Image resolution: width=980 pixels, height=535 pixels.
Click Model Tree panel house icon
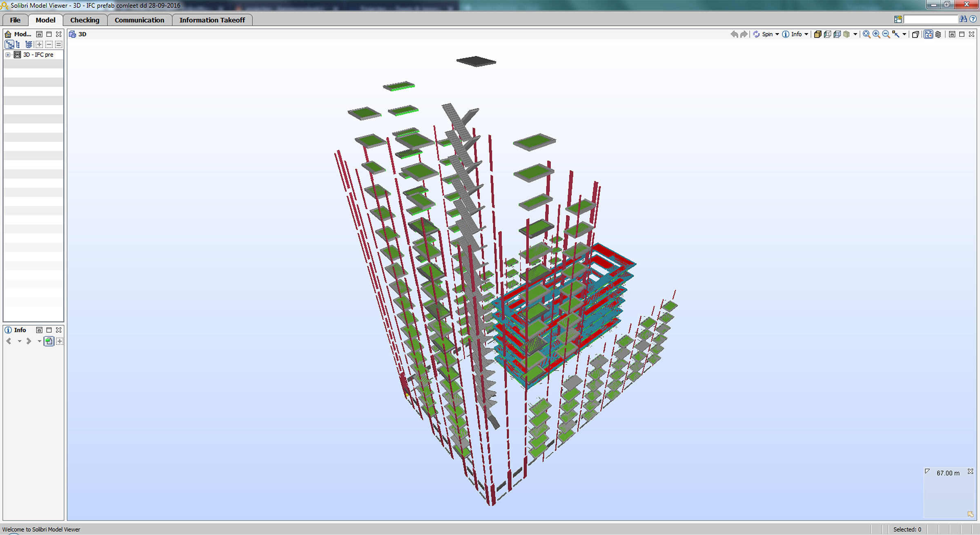tap(8, 34)
